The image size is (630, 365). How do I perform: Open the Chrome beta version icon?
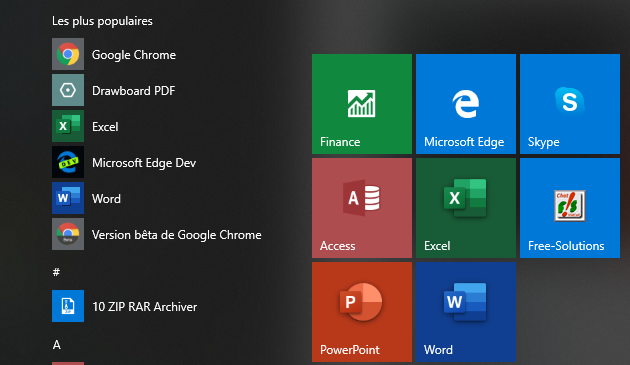[68, 234]
